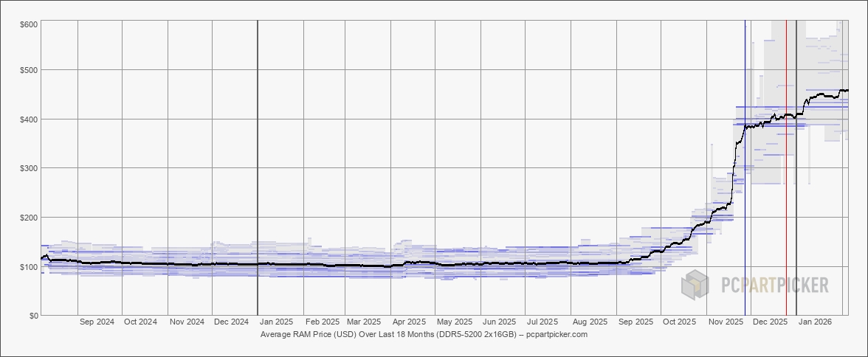Click the Sep 2024 x-axis label
Viewport: 868px width, 357px height.
(96, 322)
